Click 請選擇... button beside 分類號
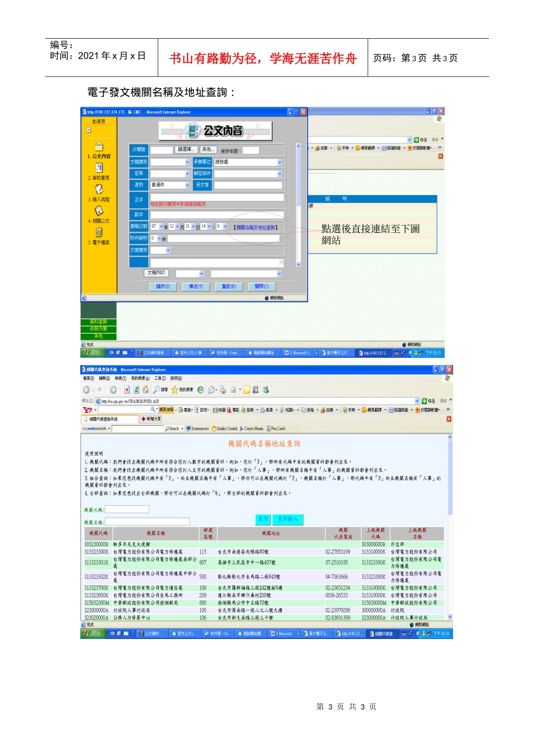Viewport: 534px width, 756px height. click(186, 150)
